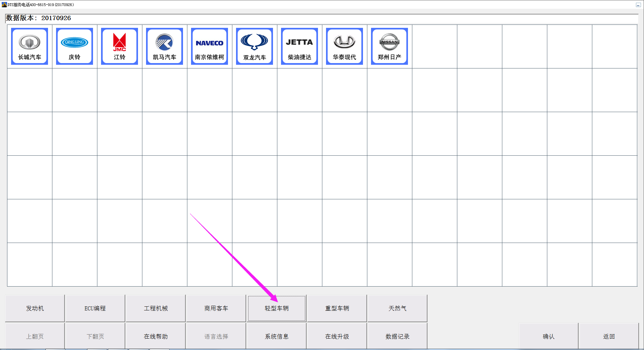The image size is (644, 350).
Task: Choose the 郑州日产 Nissan brand icon
Action: click(x=389, y=46)
